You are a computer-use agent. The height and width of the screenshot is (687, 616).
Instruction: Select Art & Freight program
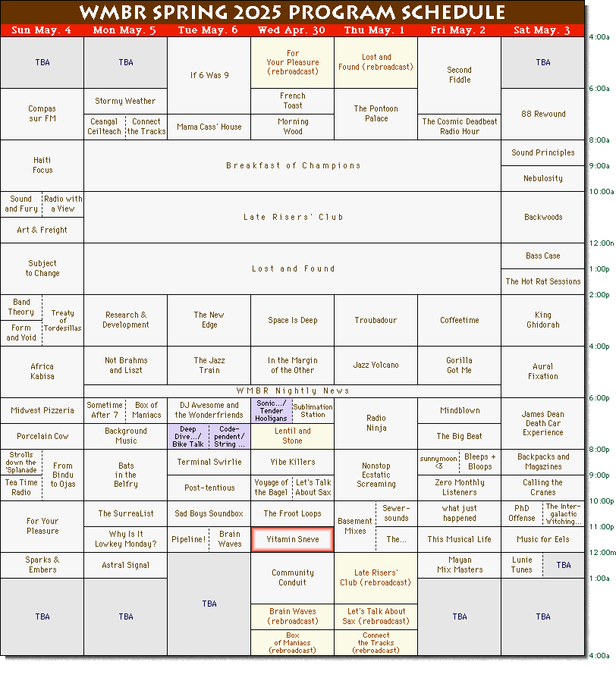pyautogui.click(x=42, y=230)
